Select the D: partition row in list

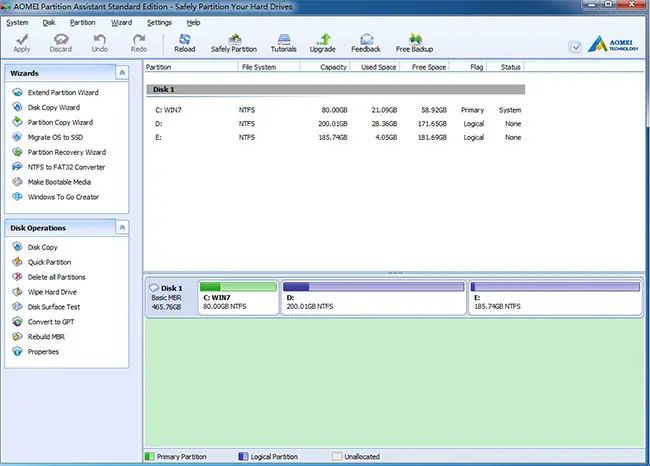click(336, 124)
